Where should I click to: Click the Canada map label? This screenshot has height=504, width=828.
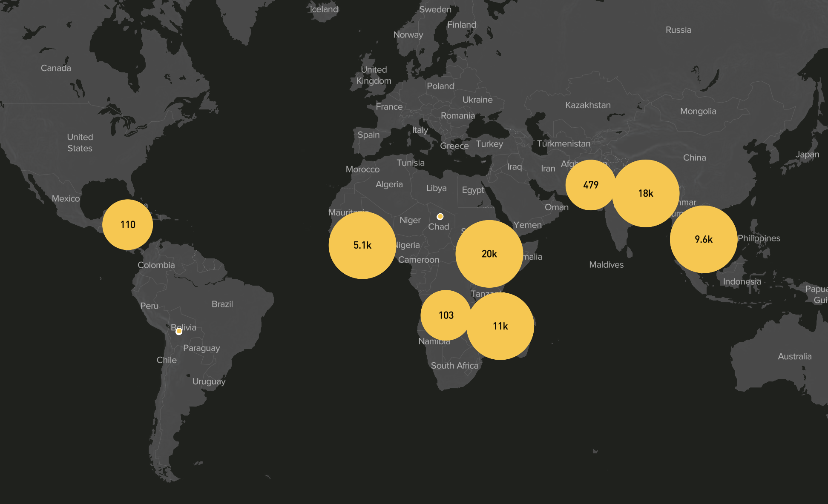(x=56, y=68)
